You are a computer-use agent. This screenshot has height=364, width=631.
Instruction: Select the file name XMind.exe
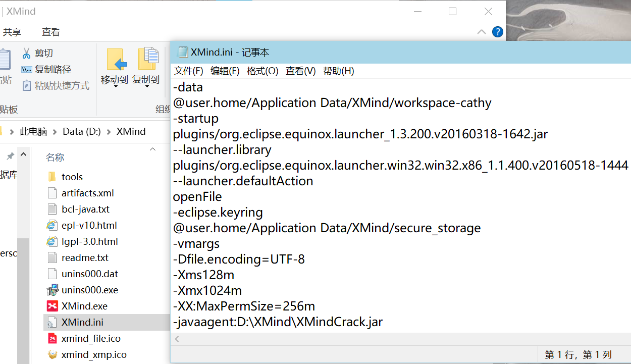tap(84, 306)
